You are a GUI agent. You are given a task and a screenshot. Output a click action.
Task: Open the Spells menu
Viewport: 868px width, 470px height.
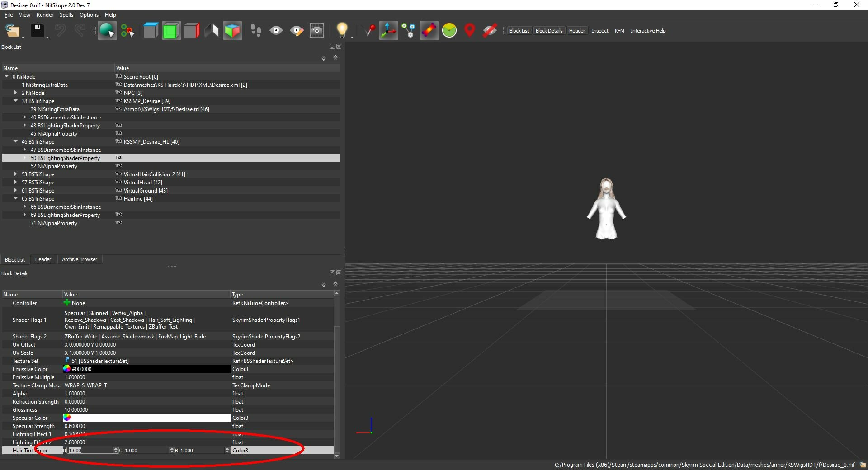point(66,15)
